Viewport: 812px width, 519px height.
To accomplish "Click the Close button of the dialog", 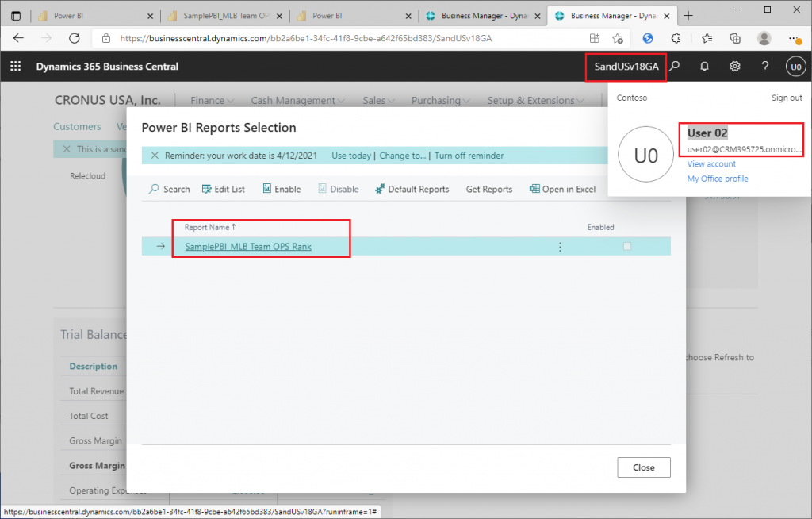I will tap(644, 467).
